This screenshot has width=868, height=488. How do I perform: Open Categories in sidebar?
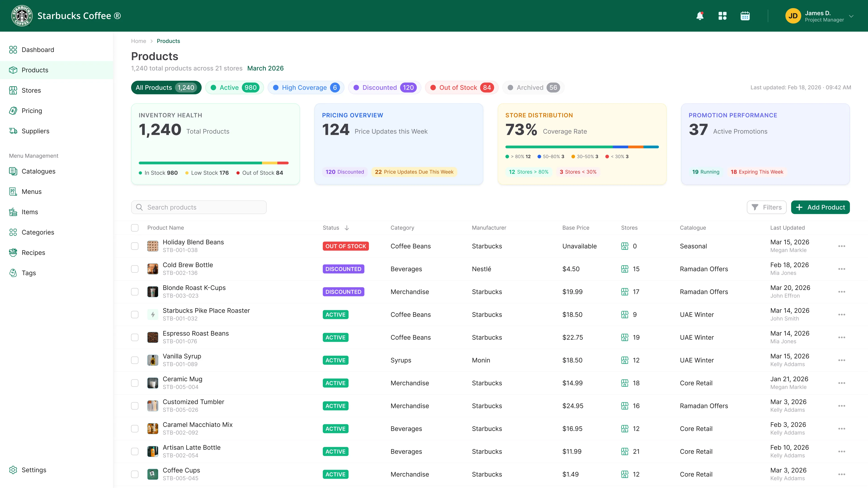pos(38,232)
